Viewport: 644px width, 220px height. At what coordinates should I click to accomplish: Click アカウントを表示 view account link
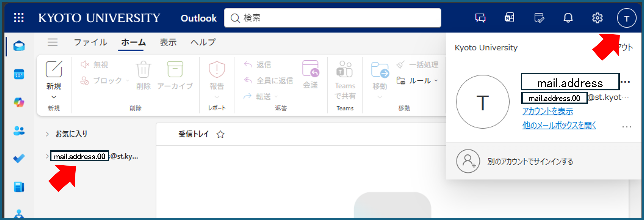[x=547, y=111]
